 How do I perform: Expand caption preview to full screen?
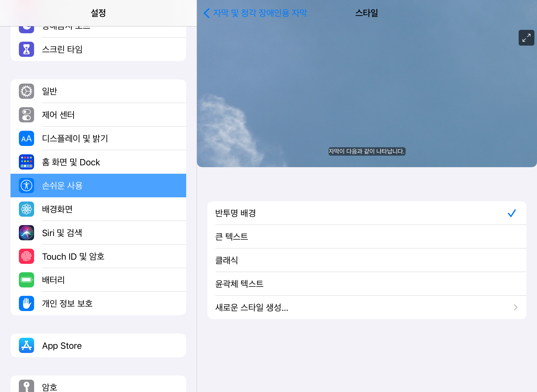click(526, 38)
